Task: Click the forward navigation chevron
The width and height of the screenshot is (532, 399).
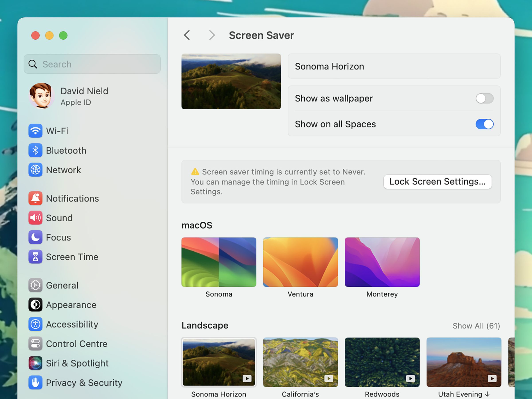Action: pos(211,35)
